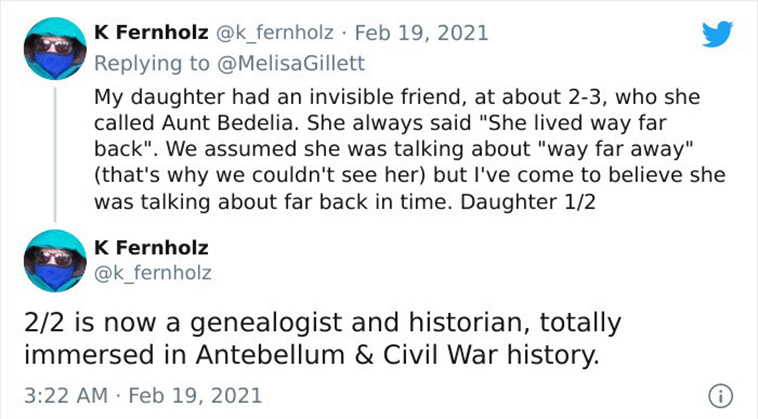Open the profile avatar on the reply tweet
This screenshot has height=419, width=758.
(55, 48)
